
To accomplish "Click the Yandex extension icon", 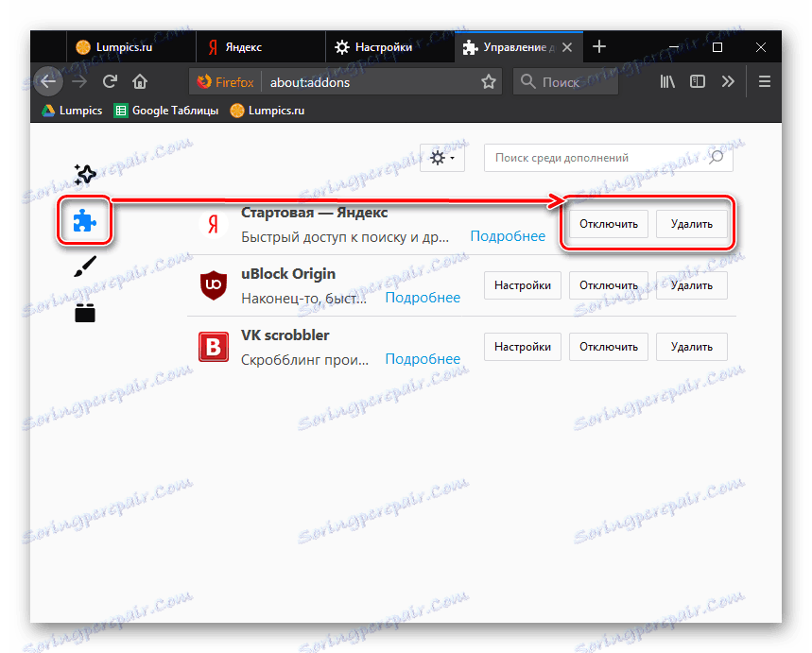I will 214,224.
